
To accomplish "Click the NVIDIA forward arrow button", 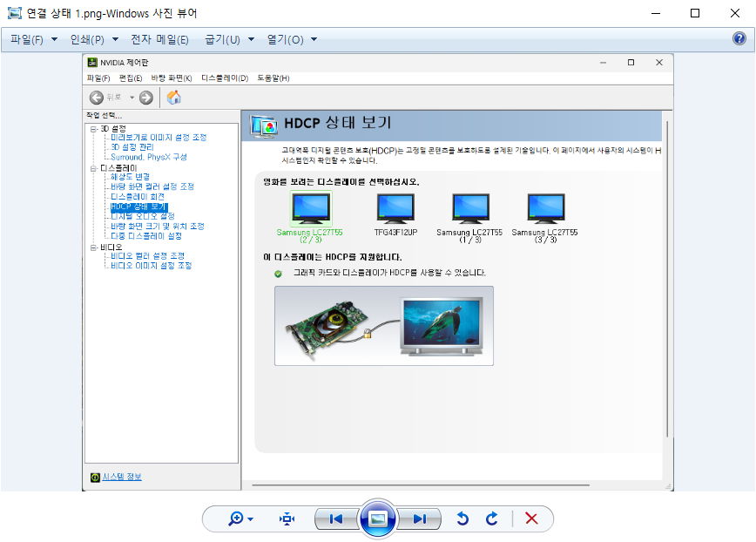I will coord(146,98).
